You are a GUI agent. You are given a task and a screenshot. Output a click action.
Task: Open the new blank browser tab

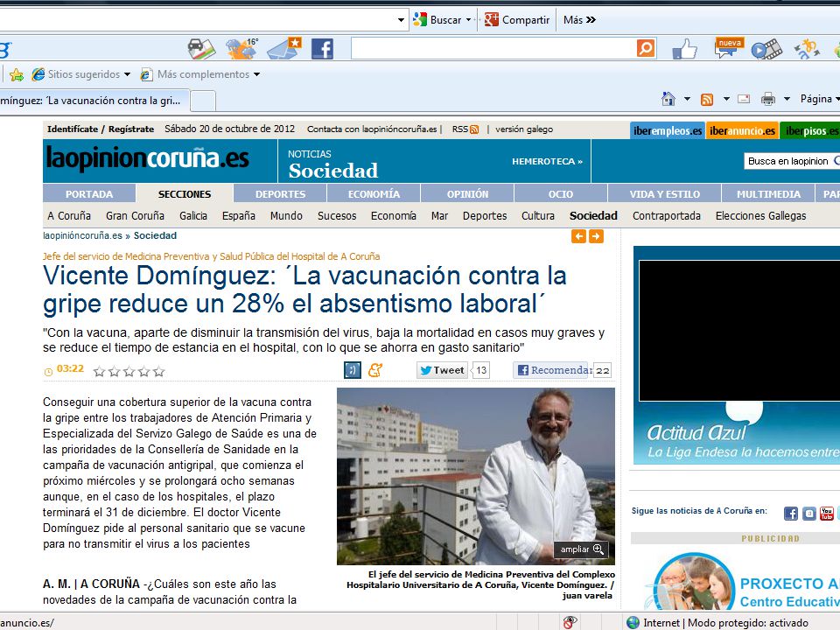[x=204, y=100]
